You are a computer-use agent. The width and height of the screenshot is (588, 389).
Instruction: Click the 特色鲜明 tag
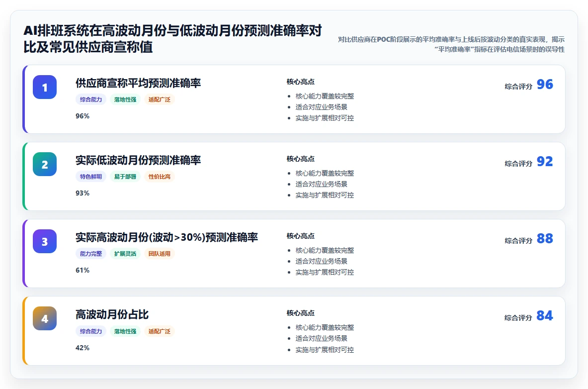pyautogui.click(x=91, y=177)
